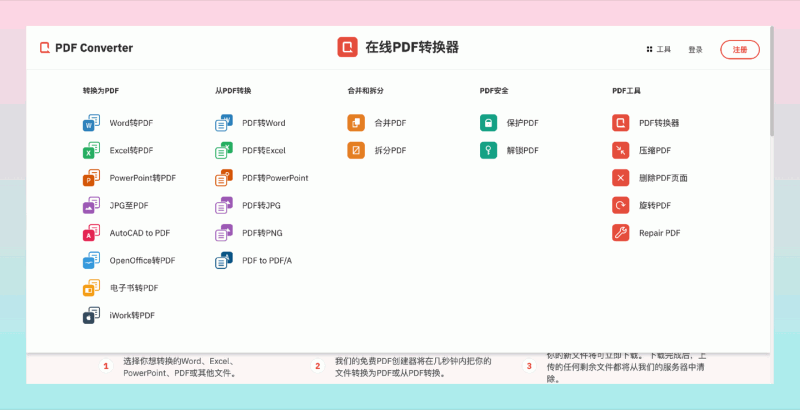Click the Word转PDF icon
The width and height of the screenshot is (800, 410).
click(x=91, y=123)
